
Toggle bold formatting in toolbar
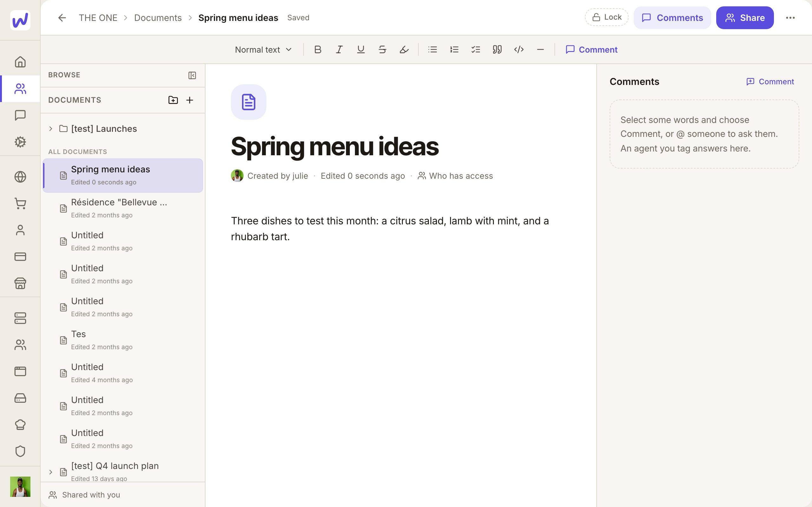[318, 50]
